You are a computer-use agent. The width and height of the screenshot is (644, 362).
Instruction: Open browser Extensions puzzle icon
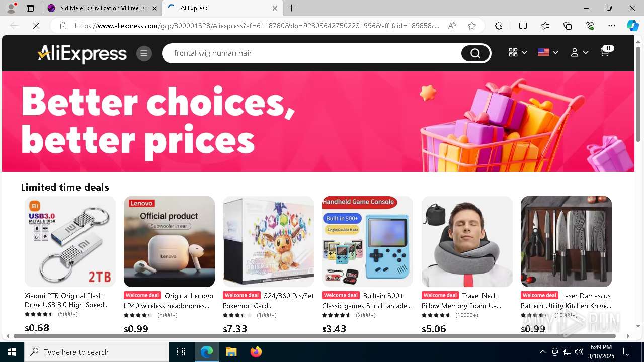point(499,26)
